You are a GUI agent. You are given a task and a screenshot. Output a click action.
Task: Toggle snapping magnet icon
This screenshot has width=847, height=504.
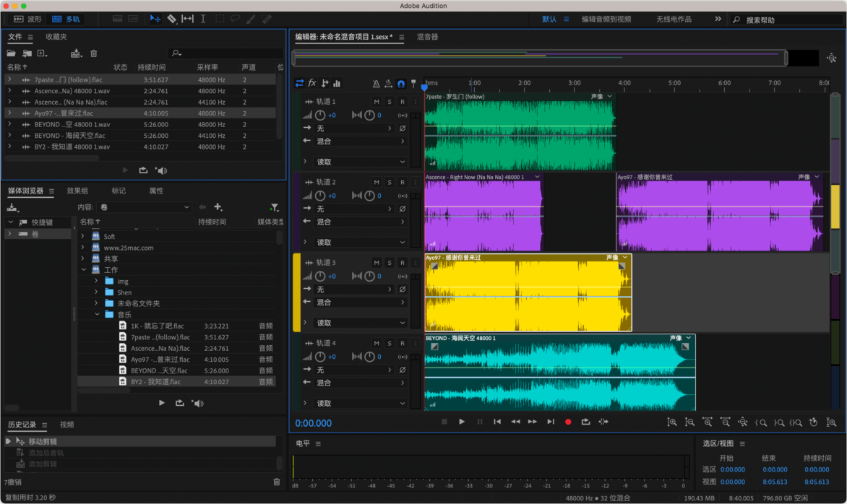point(401,84)
